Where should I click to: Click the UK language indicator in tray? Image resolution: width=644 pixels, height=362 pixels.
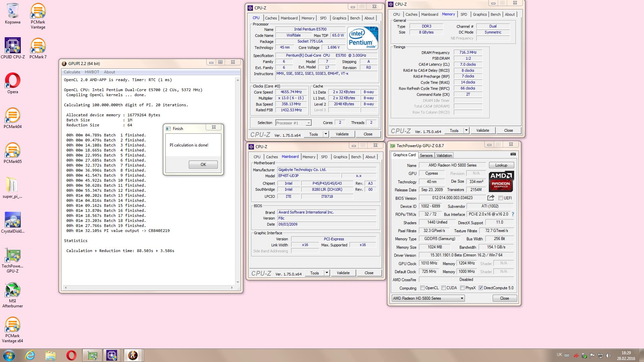(559, 355)
